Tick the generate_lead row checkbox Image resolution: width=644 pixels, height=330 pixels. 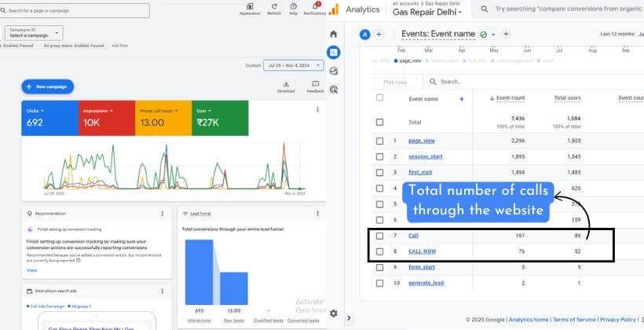[x=379, y=283]
